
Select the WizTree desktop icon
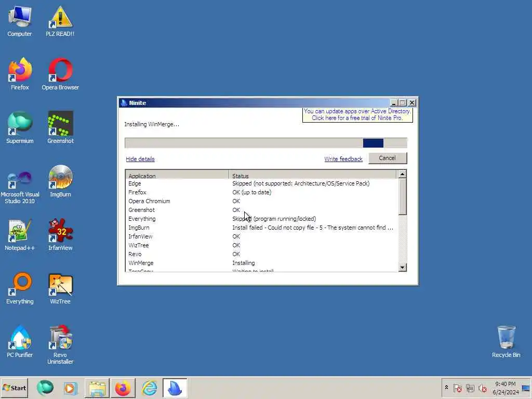[x=60, y=289]
